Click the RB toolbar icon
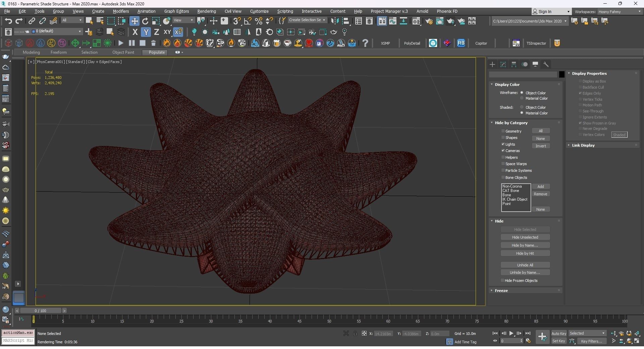This screenshot has width=644, height=349. coord(461,43)
